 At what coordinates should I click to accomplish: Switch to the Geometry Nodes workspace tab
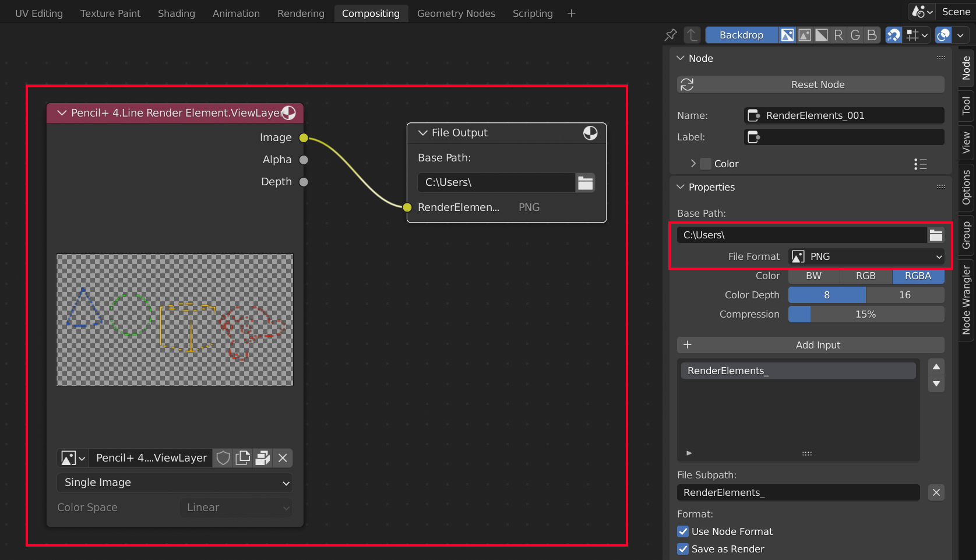tap(456, 13)
